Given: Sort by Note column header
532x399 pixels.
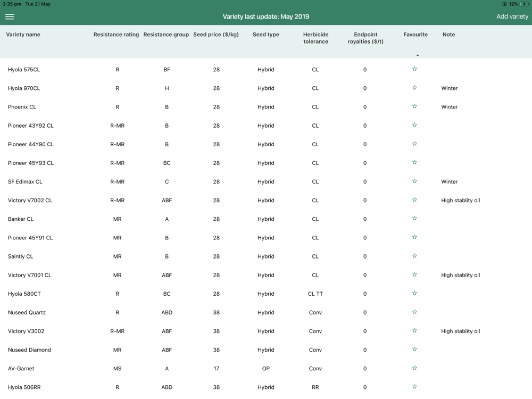Looking at the screenshot, I should click(x=448, y=34).
